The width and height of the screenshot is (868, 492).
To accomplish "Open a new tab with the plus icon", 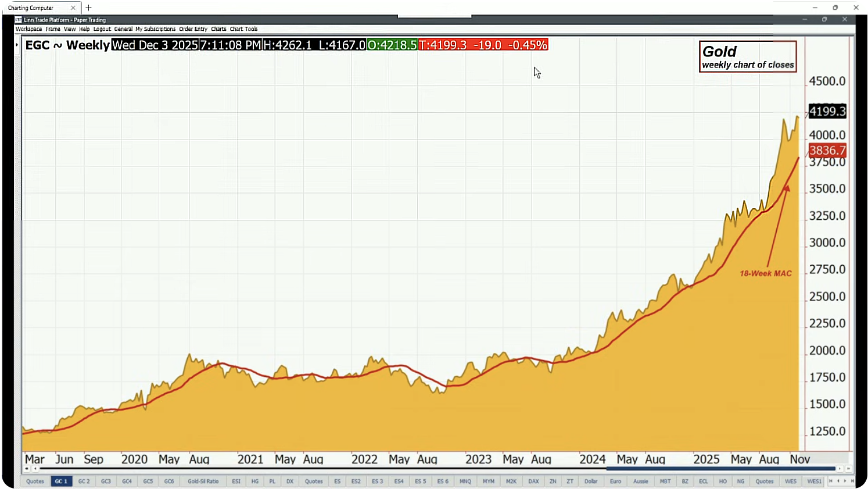I will (89, 8).
